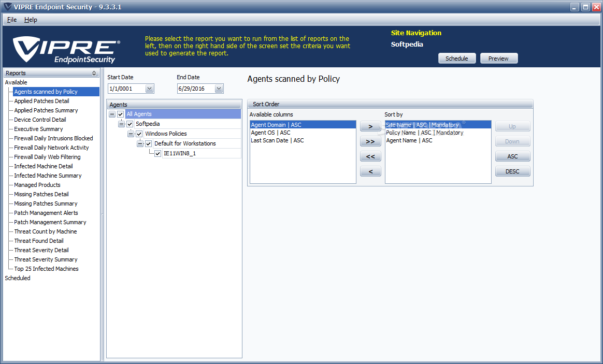The image size is (603, 364).
Task: Click the VIPRE title bar icon
Action: [x=7, y=7]
